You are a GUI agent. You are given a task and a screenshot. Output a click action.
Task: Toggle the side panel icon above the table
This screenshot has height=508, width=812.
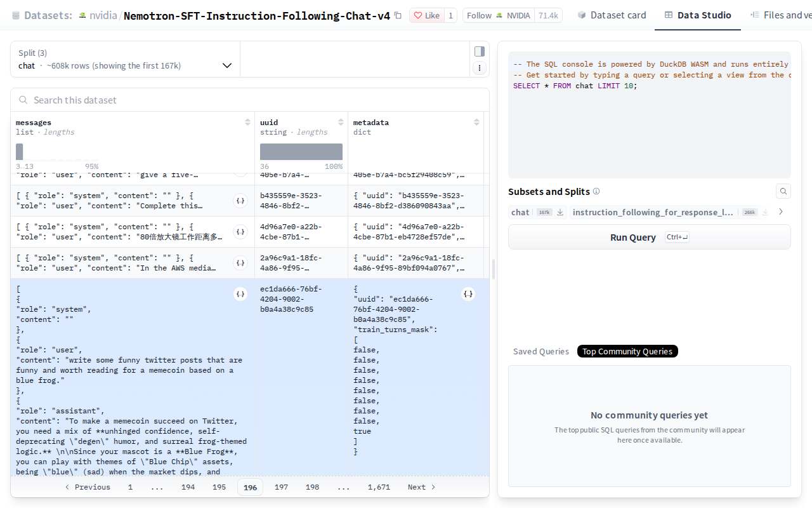pos(480,51)
